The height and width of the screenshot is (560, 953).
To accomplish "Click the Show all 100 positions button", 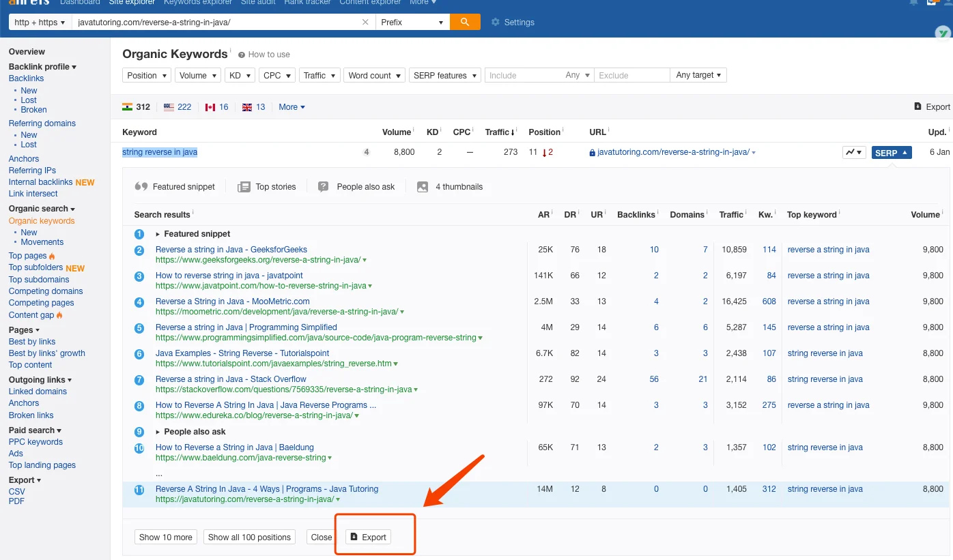I will pos(249,537).
